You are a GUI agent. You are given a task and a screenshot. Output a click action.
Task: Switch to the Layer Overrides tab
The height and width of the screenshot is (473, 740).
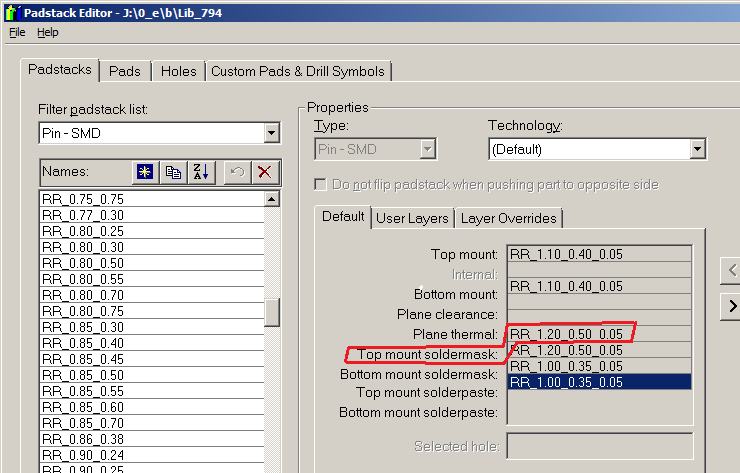(x=509, y=219)
